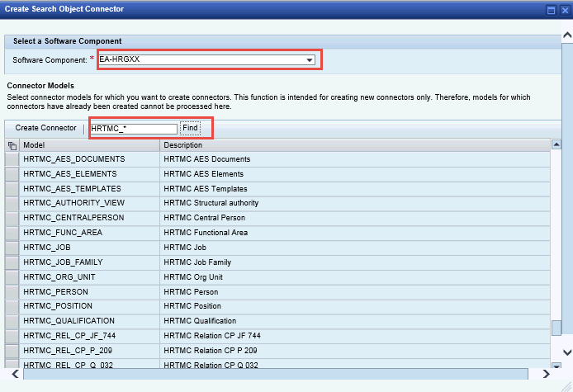The height and width of the screenshot is (392, 573).
Task: Select row HRTMC_AUTHORITY_VIEW
Action: pyautogui.click(x=12, y=204)
